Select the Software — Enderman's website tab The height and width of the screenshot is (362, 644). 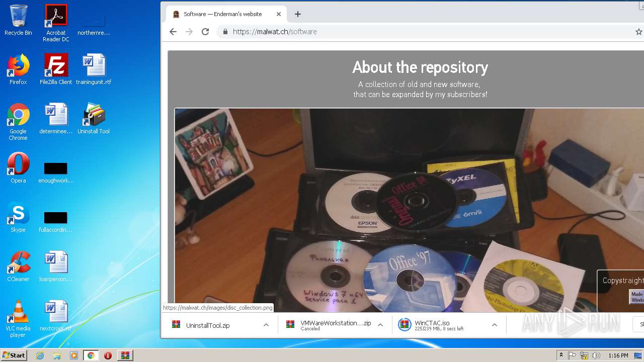pyautogui.click(x=226, y=14)
